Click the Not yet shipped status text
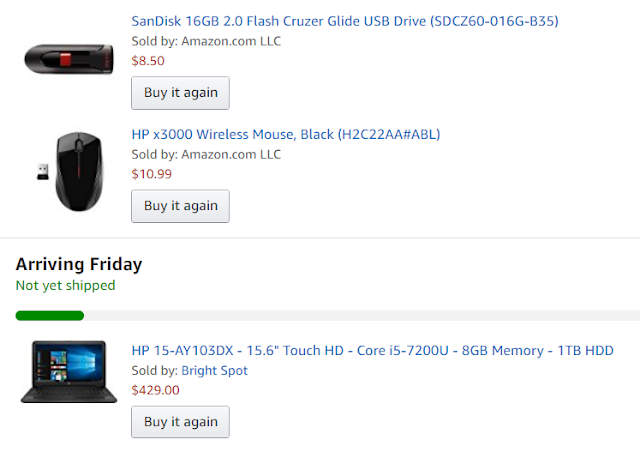Image resolution: width=640 pixels, height=452 pixels. coord(65,285)
